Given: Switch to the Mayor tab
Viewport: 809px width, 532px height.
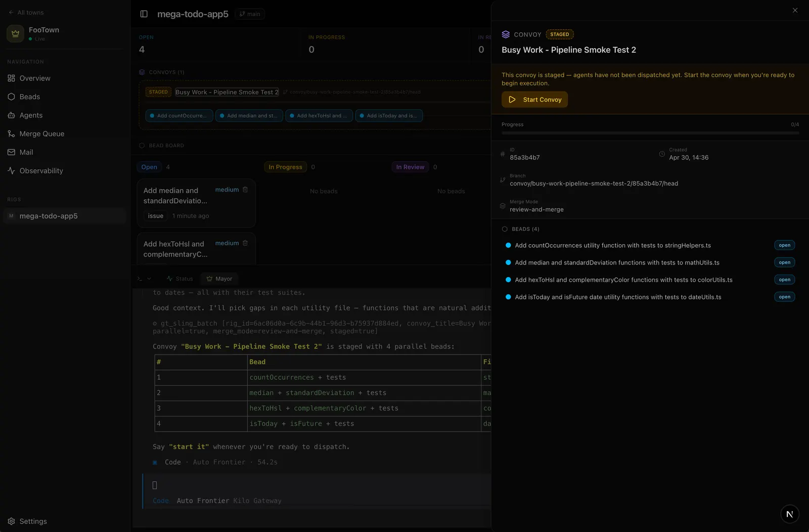Looking at the screenshot, I should click(x=219, y=279).
